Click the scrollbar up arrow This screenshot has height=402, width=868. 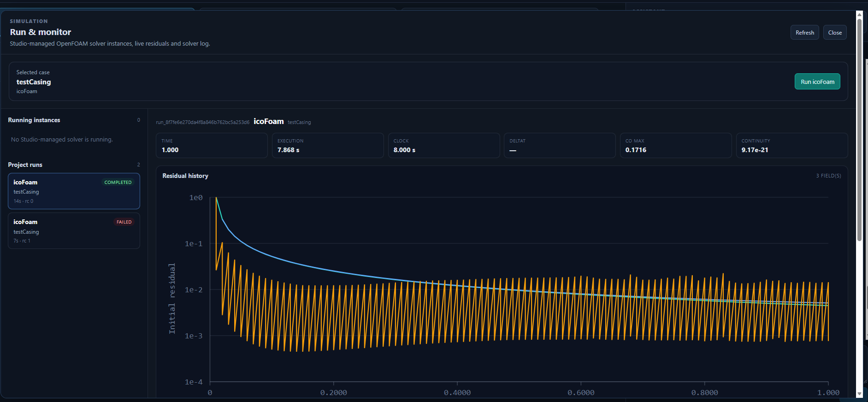coord(859,14)
